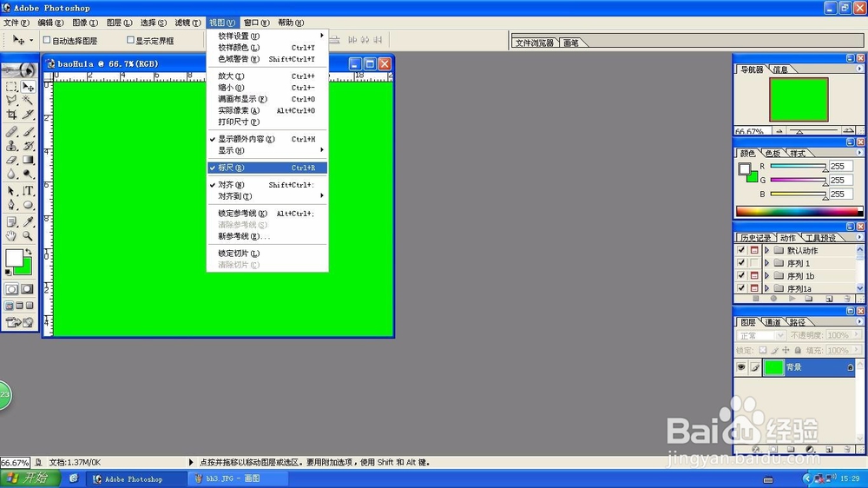This screenshot has height=488, width=868.
Task: Uncheck the 默认动作 action set checkbox
Action: (x=741, y=250)
